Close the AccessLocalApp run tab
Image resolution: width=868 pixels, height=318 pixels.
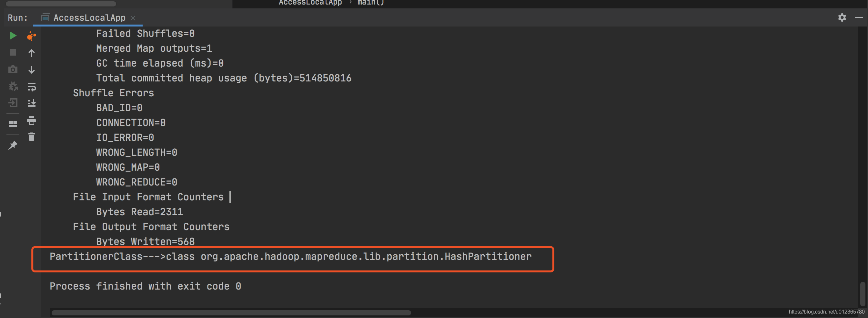click(133, 18)
